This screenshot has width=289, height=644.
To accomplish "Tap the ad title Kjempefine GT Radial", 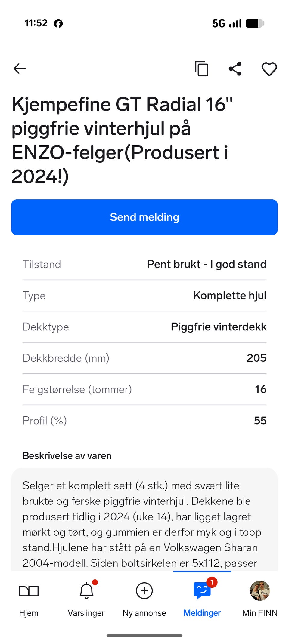I will pyautogui.click(x=122, y=140).
